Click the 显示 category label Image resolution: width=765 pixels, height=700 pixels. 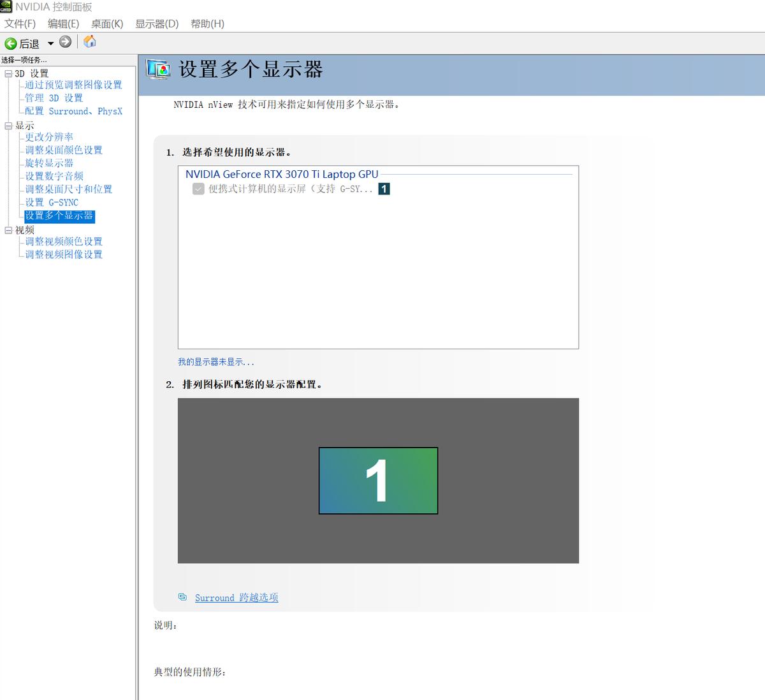point(25,126)
